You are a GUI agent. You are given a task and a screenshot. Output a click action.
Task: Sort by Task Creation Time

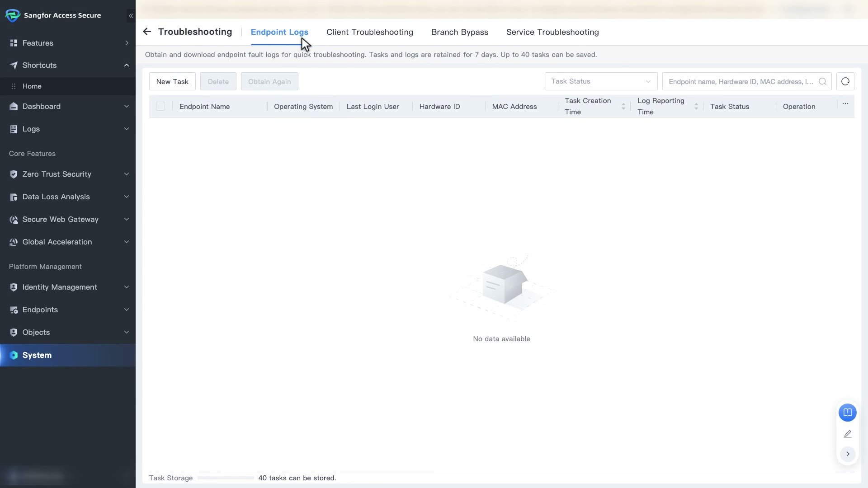point(623,106)
